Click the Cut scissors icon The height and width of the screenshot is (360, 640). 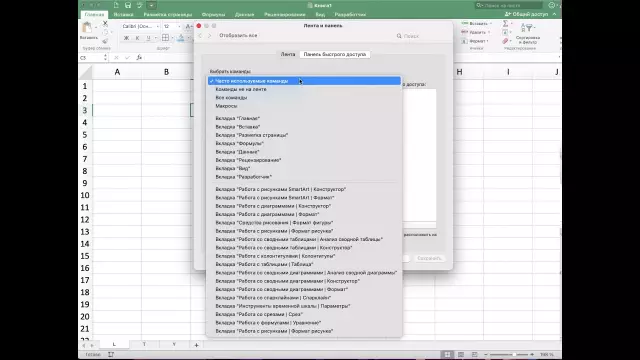tap(105, 24)
